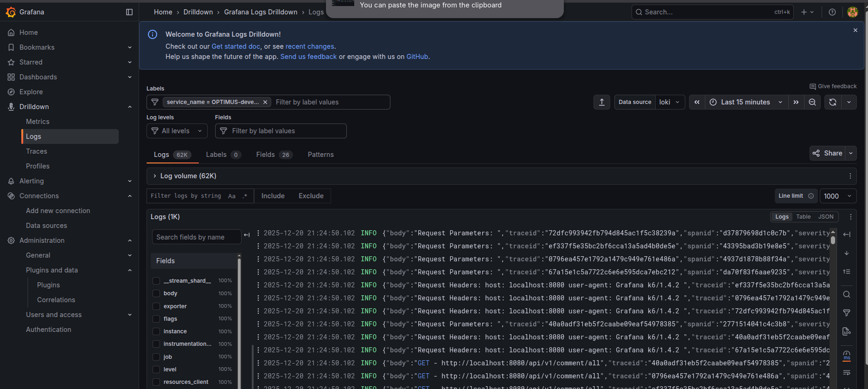Click the upload arrow icon beside Data source
Image resolution: width=868 pixels, height=389 pixels.
point(601,102)
